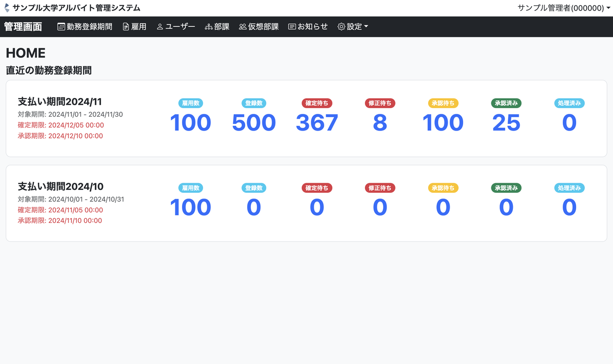613x364 pixels.
Task: Click 0 under 登録数 for 2024/10
Action: click(254, 208)
